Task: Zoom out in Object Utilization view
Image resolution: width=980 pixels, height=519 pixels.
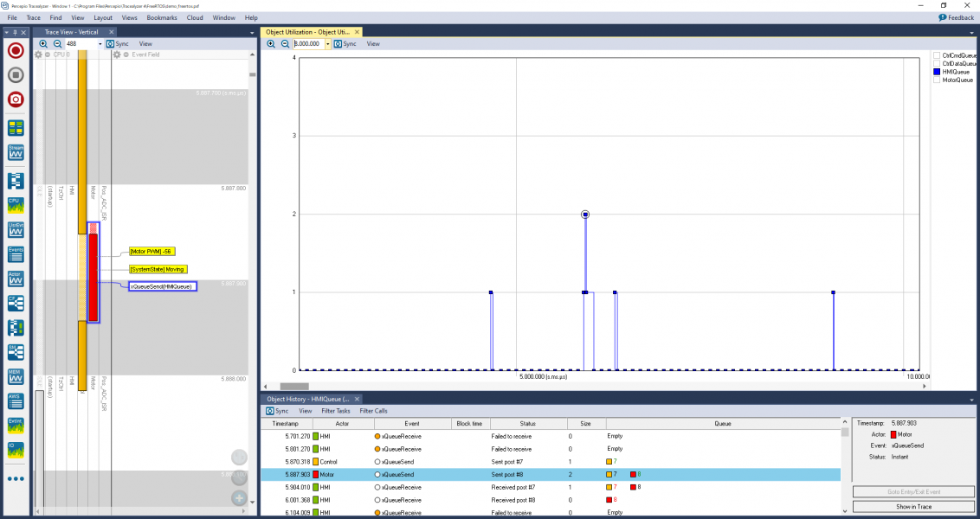Action: tap(285, 43)
